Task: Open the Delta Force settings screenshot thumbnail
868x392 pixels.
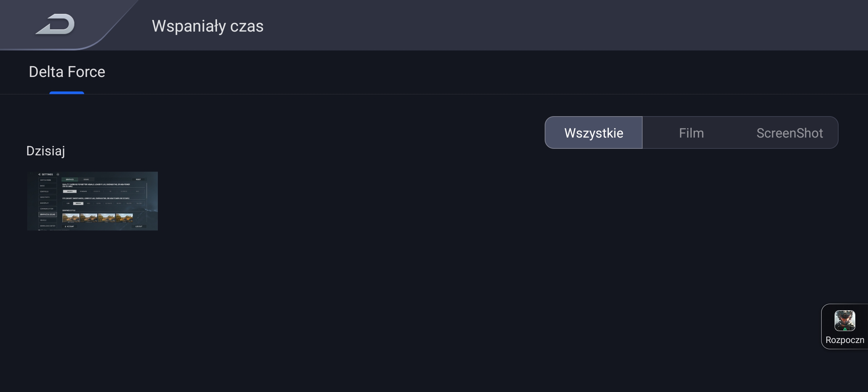Action: click(x=93, y=201)
